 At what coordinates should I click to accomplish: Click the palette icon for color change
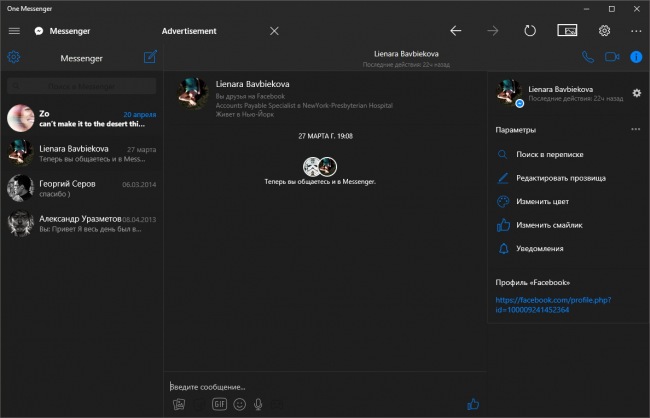click(503, 202)
